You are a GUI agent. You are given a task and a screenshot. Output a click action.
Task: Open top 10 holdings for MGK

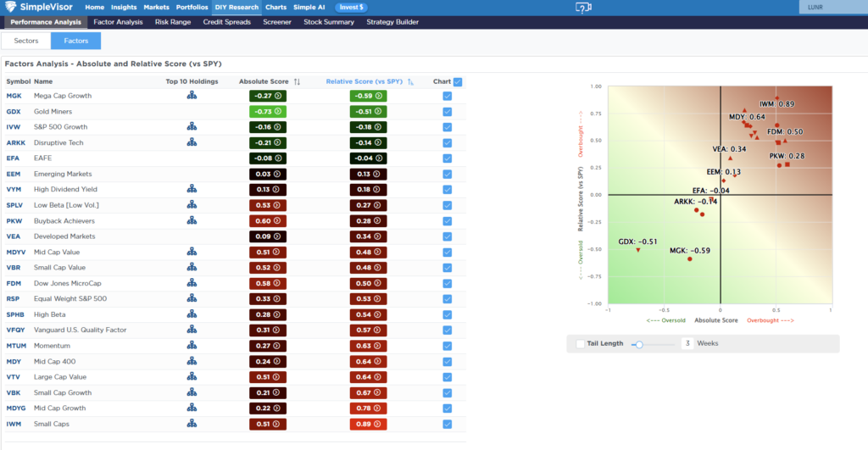click(192, 95)
